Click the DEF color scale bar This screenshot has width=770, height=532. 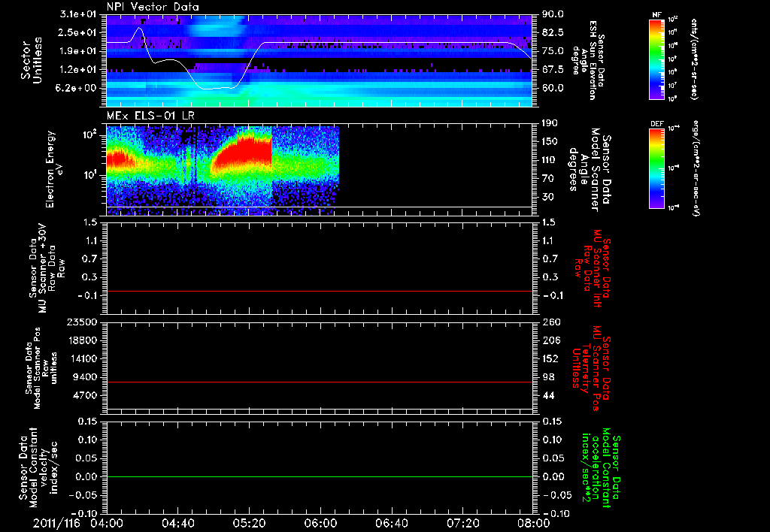pos(656,168)
